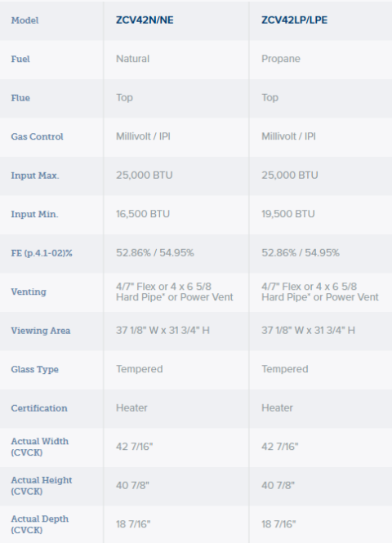Screen dimensions: 392x543
Task: Click the Input Max. label
Action: [35, 176]
